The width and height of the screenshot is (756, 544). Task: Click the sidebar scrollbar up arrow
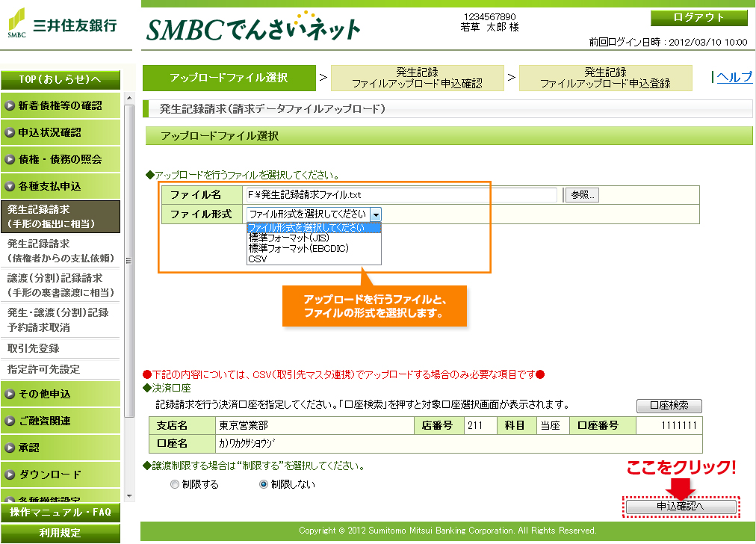pyautogui.click(x=128, y=98)
